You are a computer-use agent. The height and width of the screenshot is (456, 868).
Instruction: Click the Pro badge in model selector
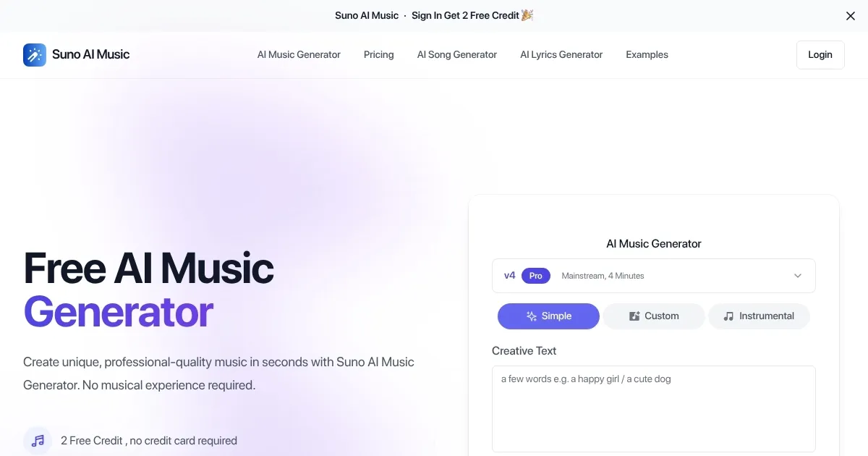coord(536,276)
